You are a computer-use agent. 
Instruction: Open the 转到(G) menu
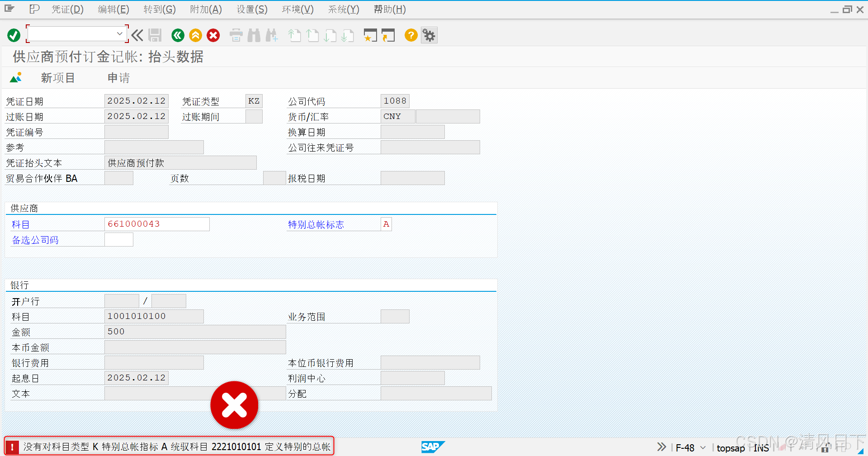tap(160, 9)
